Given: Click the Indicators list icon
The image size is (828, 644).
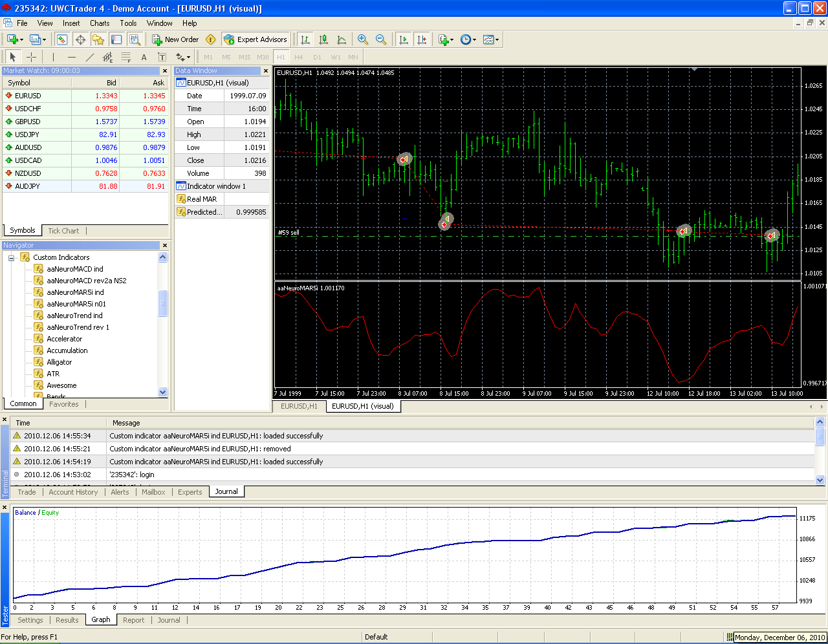Looking at the screenshot, I should point(443,39).
